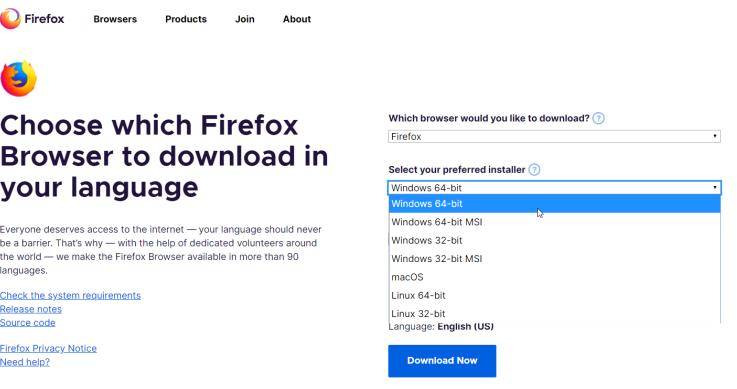This screenshot has width=737, height=389.
Task: Choose Windows 64-bit option in list
Action: (554, 204)
